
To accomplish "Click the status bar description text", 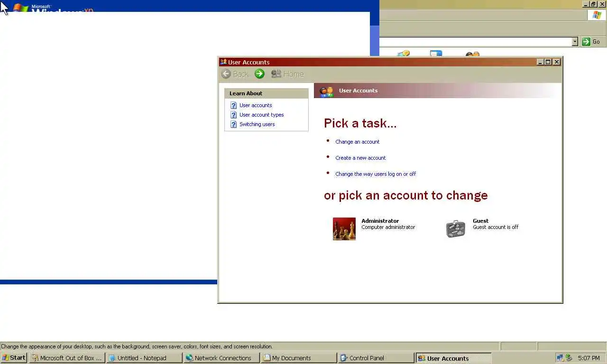I will click(x=137, y=346).
